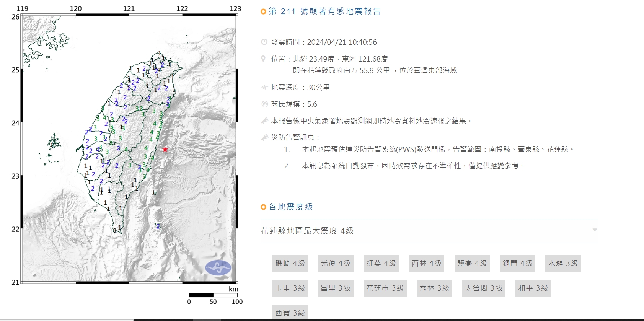This screenshot has width=644, height=321.
Task: Click the red epicenter star on the map
Action: (x=165, y=149)
